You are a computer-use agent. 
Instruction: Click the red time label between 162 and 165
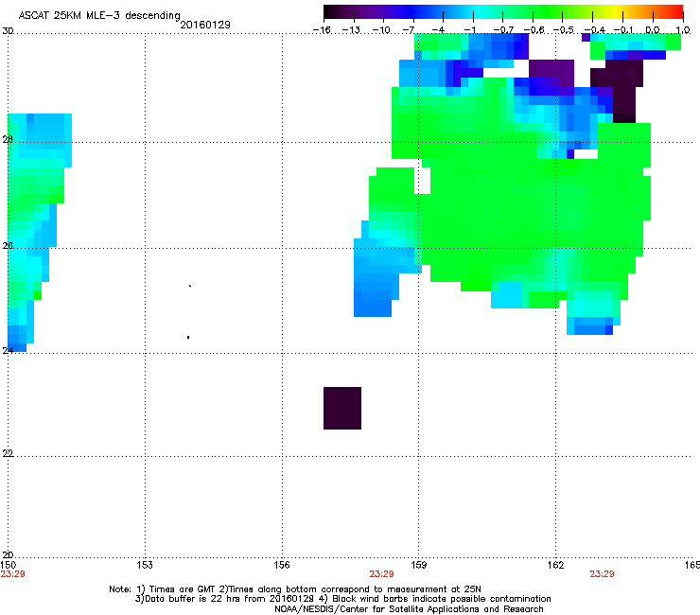tap(602, 574)
